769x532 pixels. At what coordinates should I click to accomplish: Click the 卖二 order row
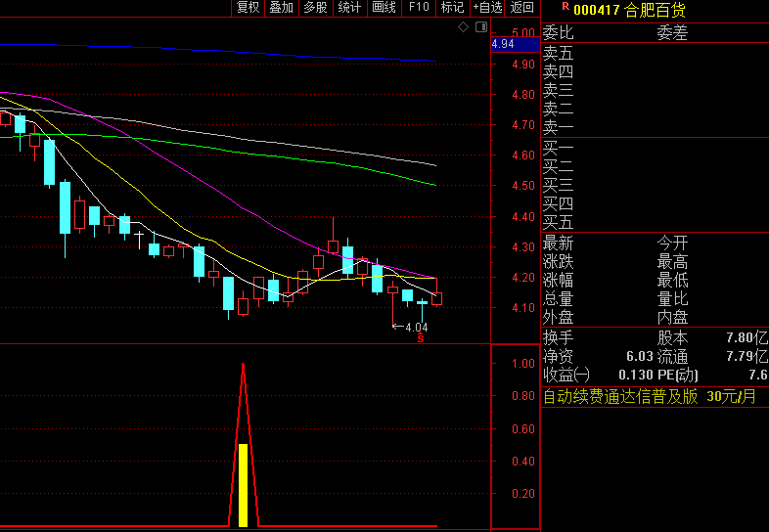(x=655, y=109)
